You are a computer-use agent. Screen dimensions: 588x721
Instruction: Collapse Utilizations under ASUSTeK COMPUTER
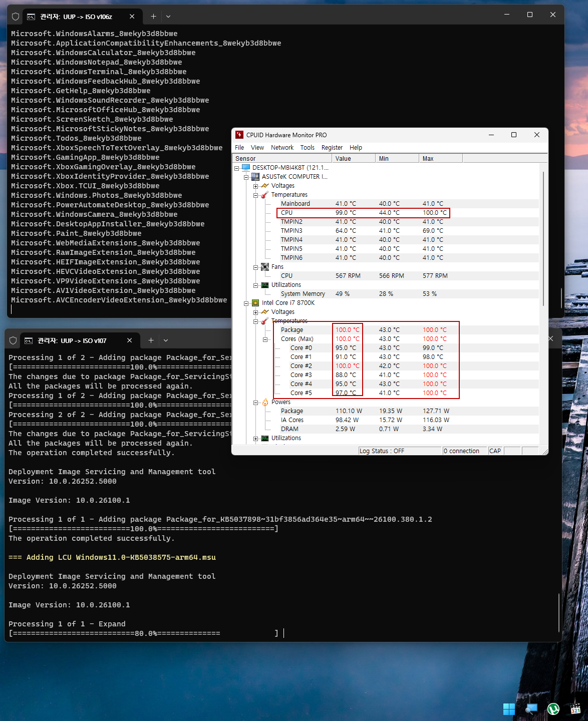pos(255,285)
